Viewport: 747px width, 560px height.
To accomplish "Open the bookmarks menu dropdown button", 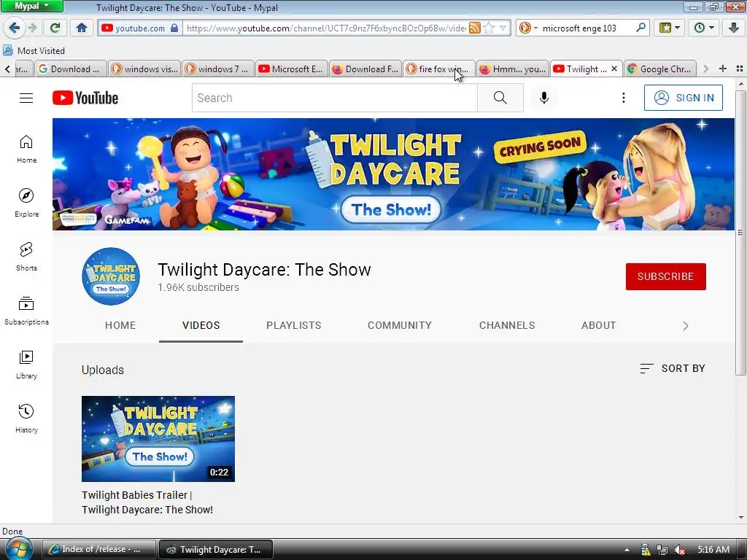I will [x=669, y=28].
